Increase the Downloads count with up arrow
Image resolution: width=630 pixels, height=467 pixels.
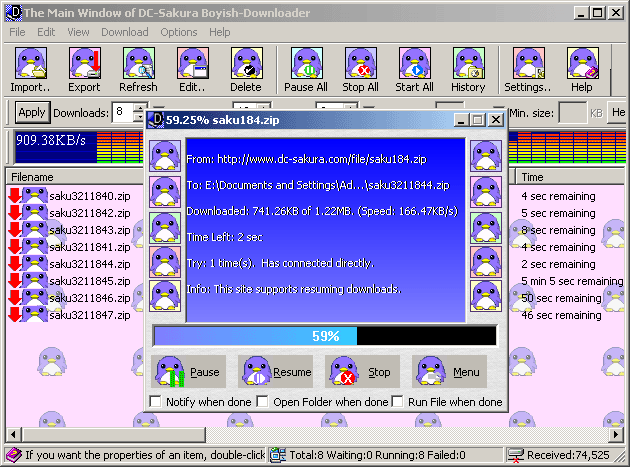(x=139, y=107)
